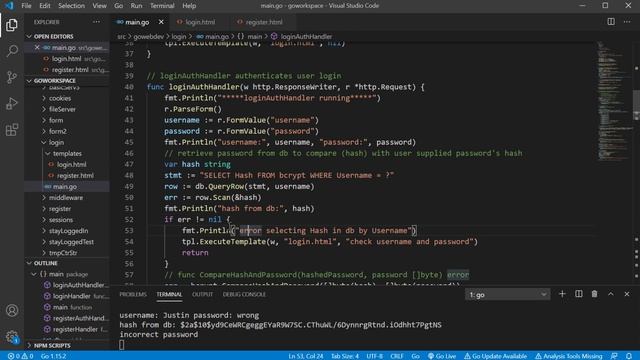Collapse the templates folder
This screenshot has width=640, height=360.
(67, 153)
